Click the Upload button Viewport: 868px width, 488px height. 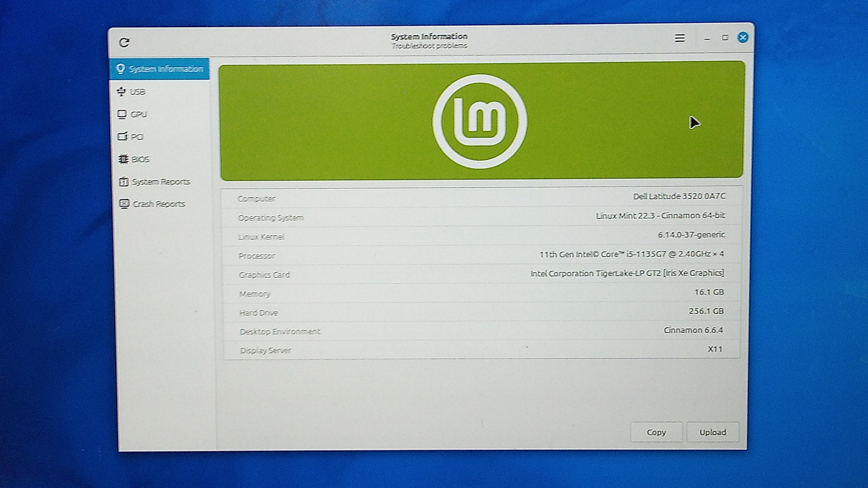click(712, 432)
